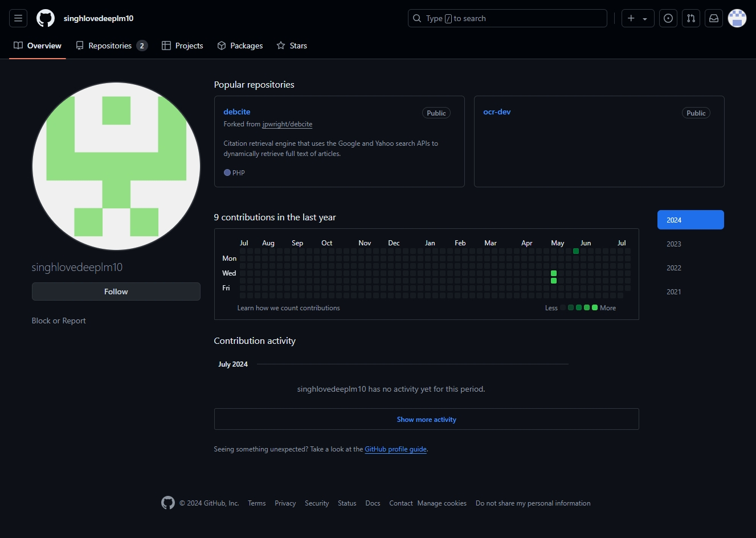Open the notifications inbox icon
Image resolution: width=756 pixels, height=538 pixels.
point(714,18)
